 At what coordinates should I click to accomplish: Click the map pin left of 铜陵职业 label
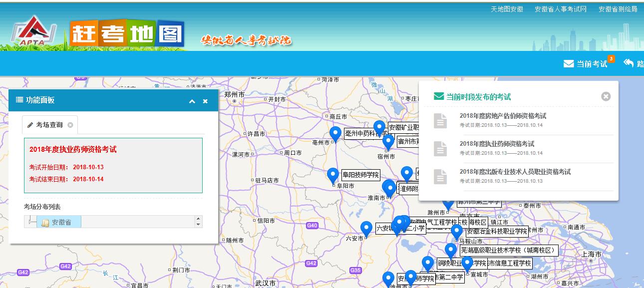(428, 264)
